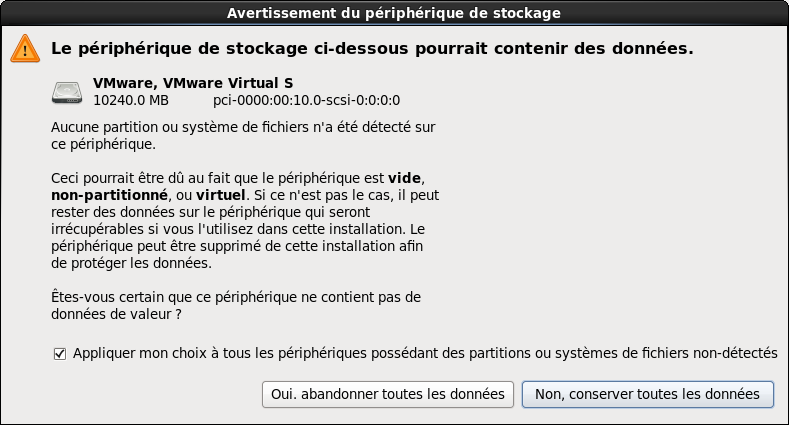Choose 'Non, conserver toutes les données' button
The image size is (789, 425).
647,394
